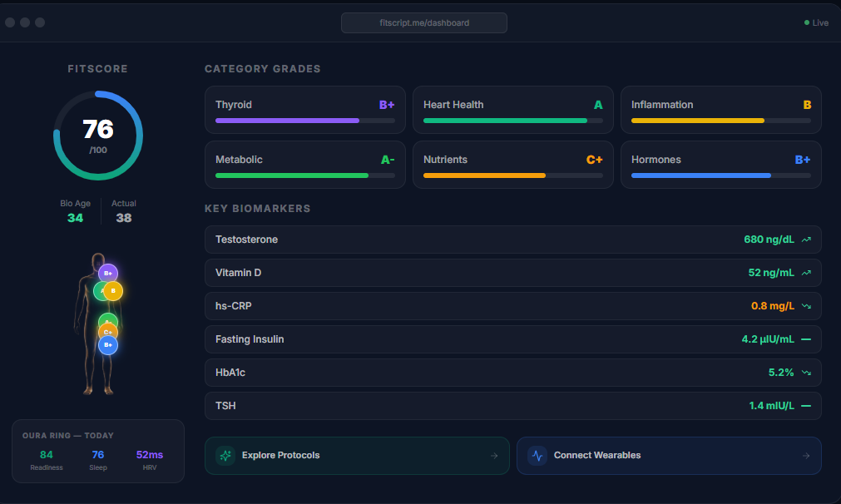Click the pulse icon on Connect Wearables
Image resolution: width=841 pixels, height=504 pixels.
pyautogui.click(x=537, y=455)
